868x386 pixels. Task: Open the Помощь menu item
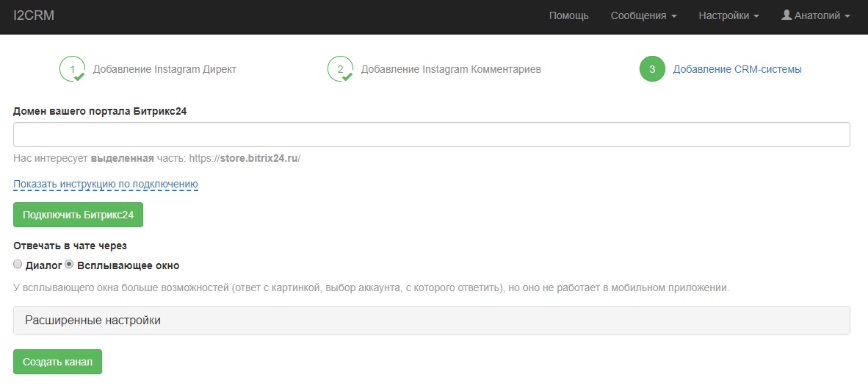[x=568, y=15]
